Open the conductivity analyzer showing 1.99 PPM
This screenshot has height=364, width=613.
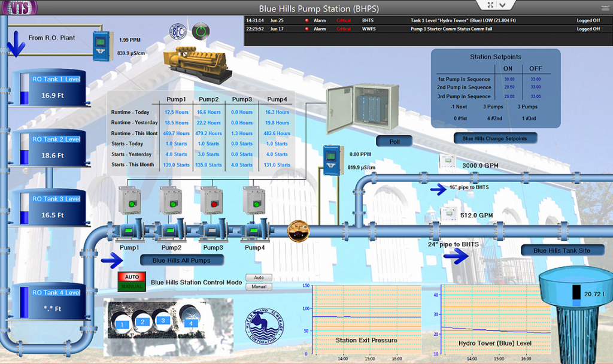point(102,45)
